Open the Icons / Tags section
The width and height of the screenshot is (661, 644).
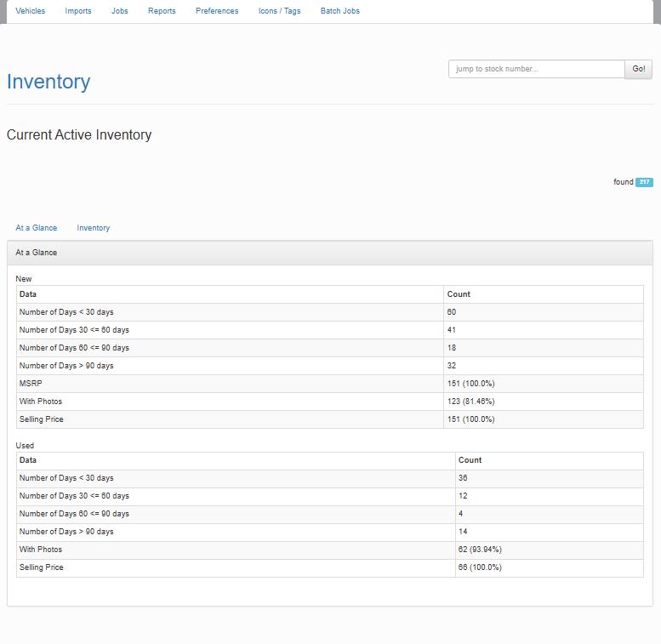point(279,11)
